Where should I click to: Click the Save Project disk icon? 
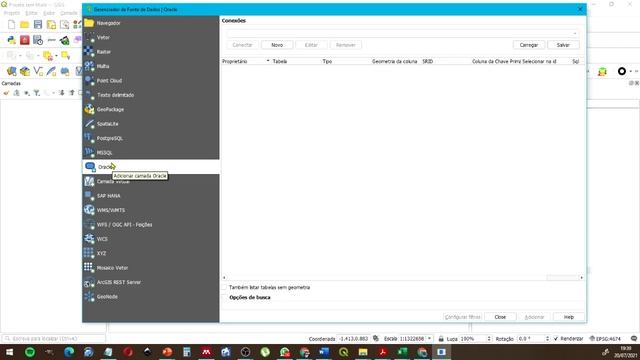(38, 24)
